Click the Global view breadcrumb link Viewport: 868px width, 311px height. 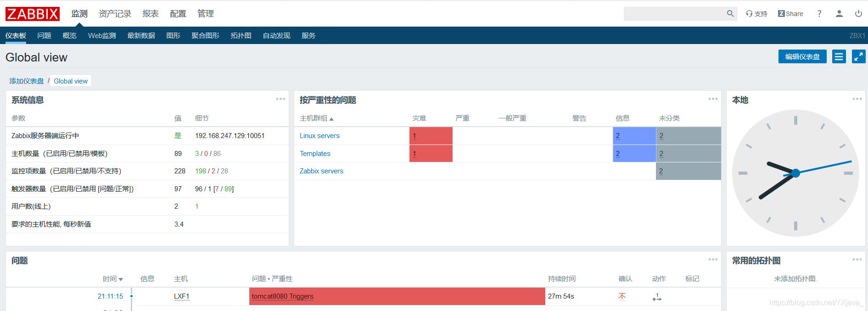(71, 81)
